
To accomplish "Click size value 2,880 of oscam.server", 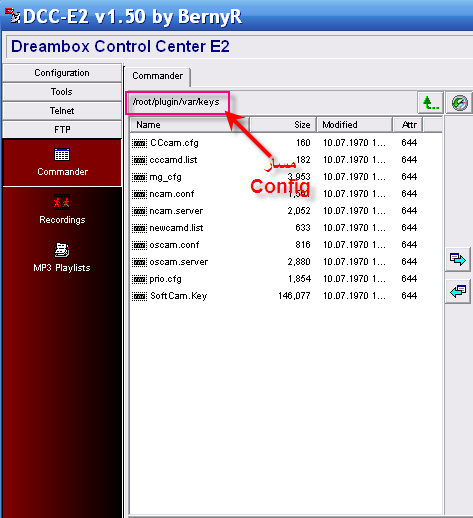I will pos(299,262).
